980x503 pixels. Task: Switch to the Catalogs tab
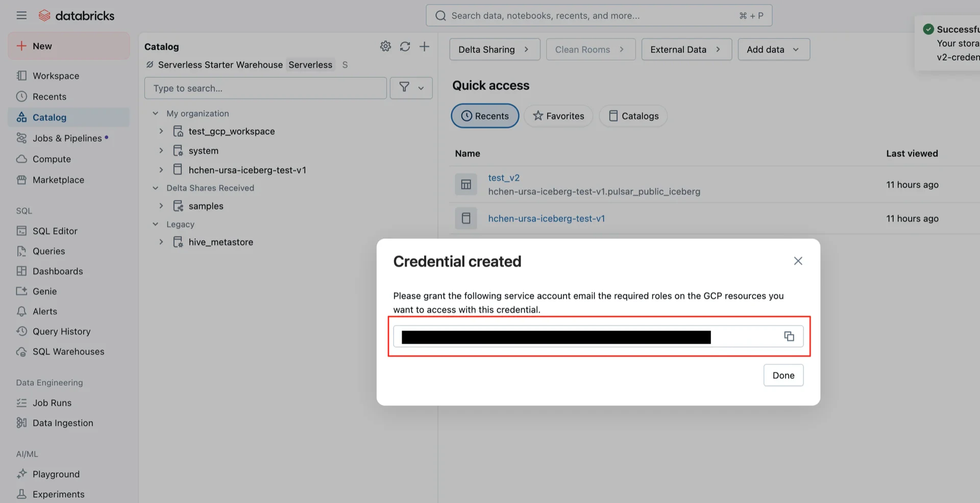pyautogui.click(x=633, y=116)
